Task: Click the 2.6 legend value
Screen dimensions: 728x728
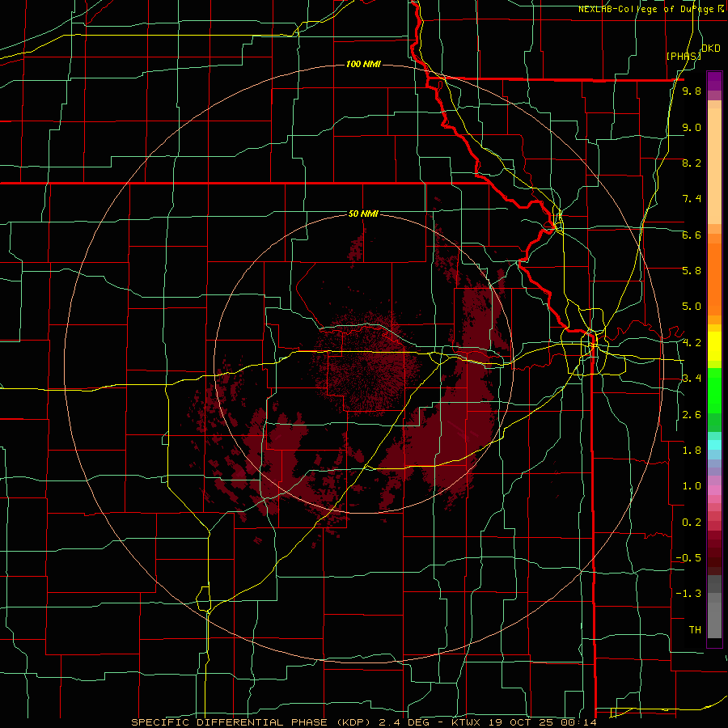Action: click(x=692, y=415)
